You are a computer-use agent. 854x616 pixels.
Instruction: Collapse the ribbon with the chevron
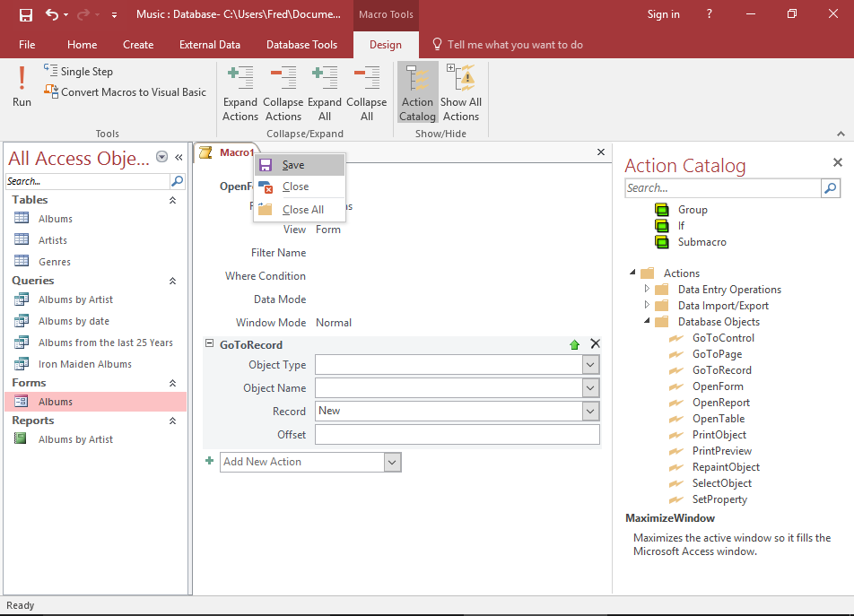point(841,134)
